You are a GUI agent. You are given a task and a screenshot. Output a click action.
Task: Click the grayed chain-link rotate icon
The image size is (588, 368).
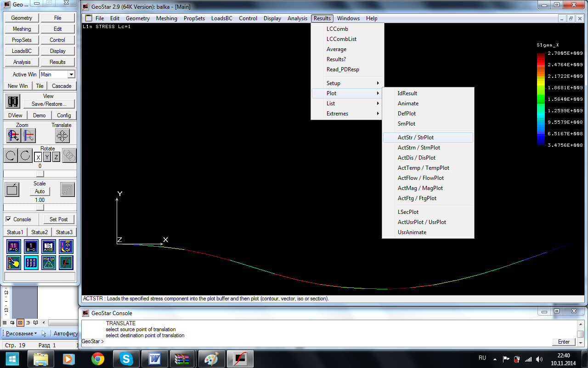[69, 155]
